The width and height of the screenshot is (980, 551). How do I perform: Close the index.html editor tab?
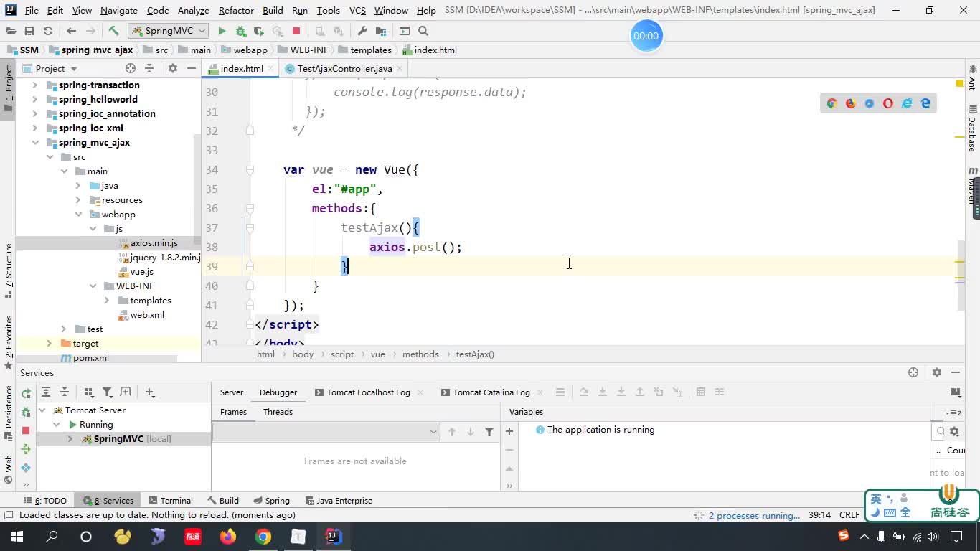tap(270, 68)
